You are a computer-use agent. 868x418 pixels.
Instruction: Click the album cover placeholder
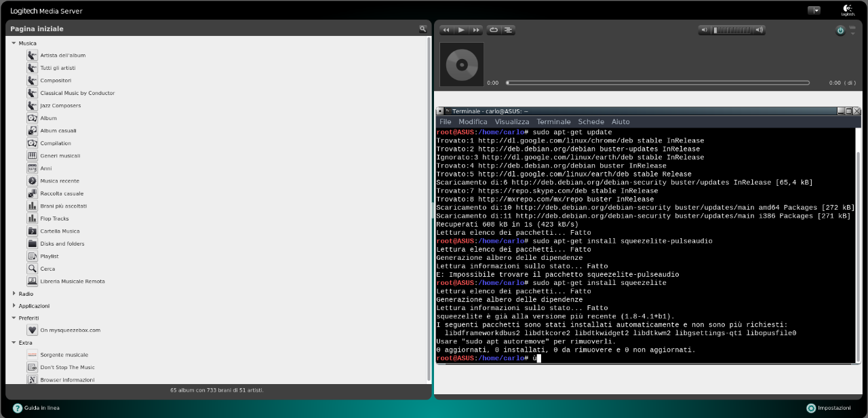click(462, 64)
